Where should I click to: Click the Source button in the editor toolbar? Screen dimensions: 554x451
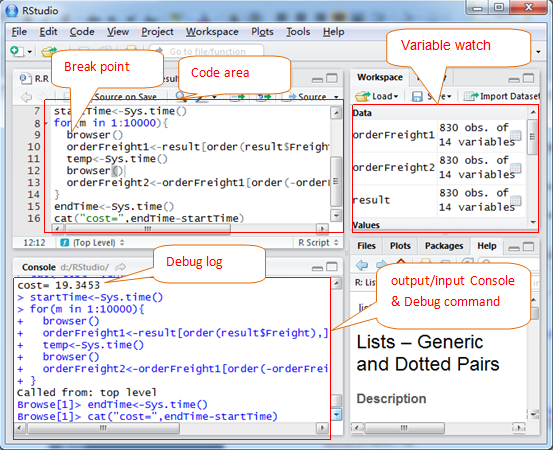[x=307, y=96]
